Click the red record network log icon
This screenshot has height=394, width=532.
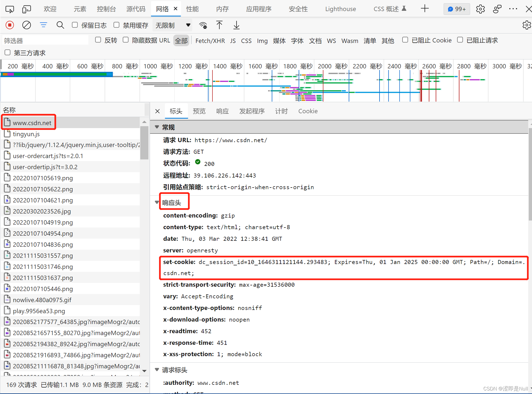(10, 25)
